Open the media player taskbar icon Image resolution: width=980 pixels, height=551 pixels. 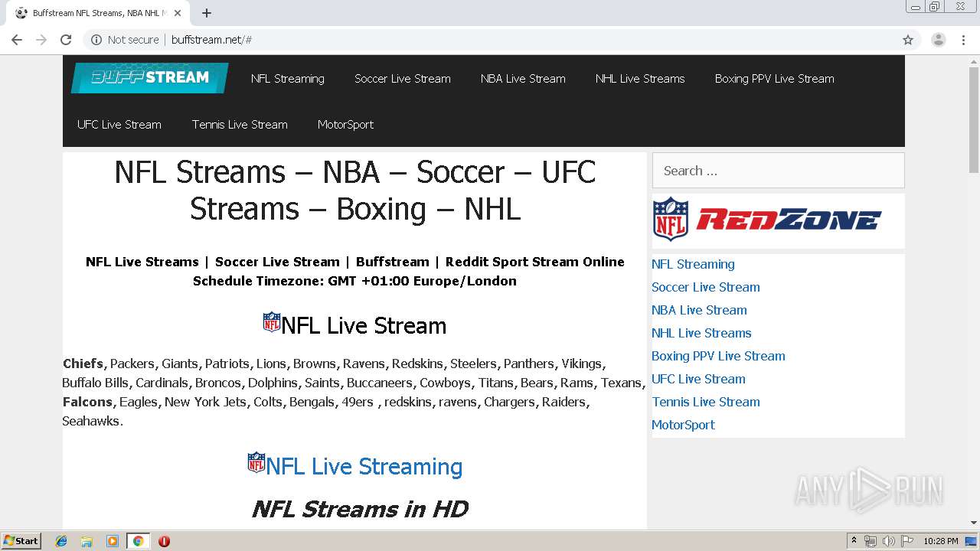pyautogui.click(x=113, y=541)
